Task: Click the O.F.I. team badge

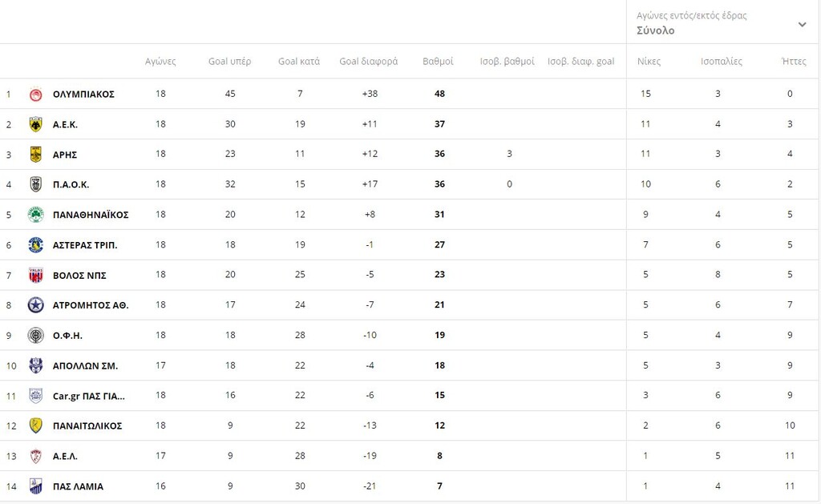Action: point(35,336)
